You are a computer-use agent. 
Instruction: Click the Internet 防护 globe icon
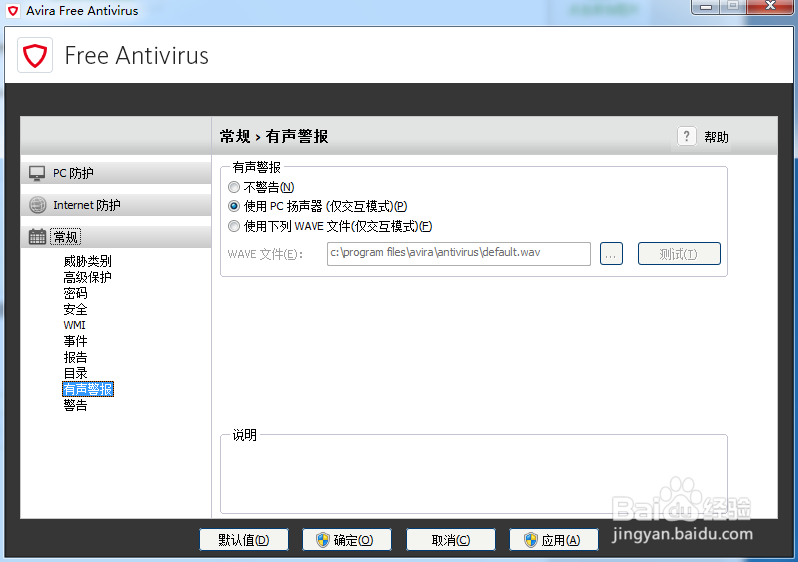coord(38,205)
